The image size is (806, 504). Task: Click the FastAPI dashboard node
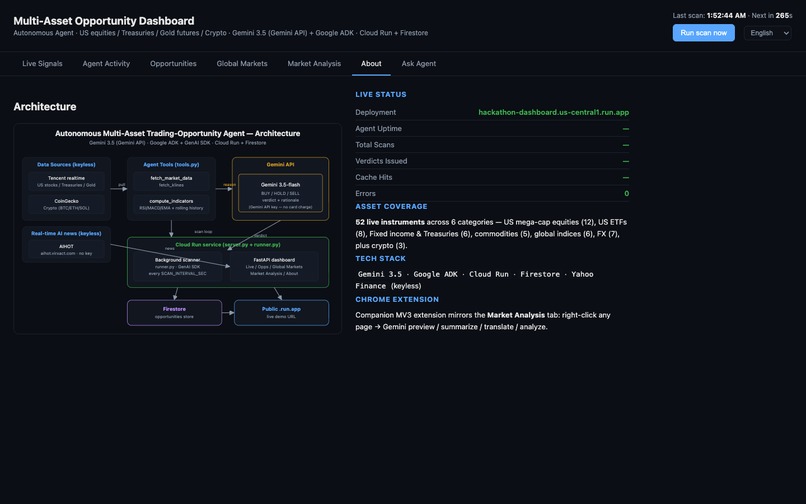click(x=274, y=266)
